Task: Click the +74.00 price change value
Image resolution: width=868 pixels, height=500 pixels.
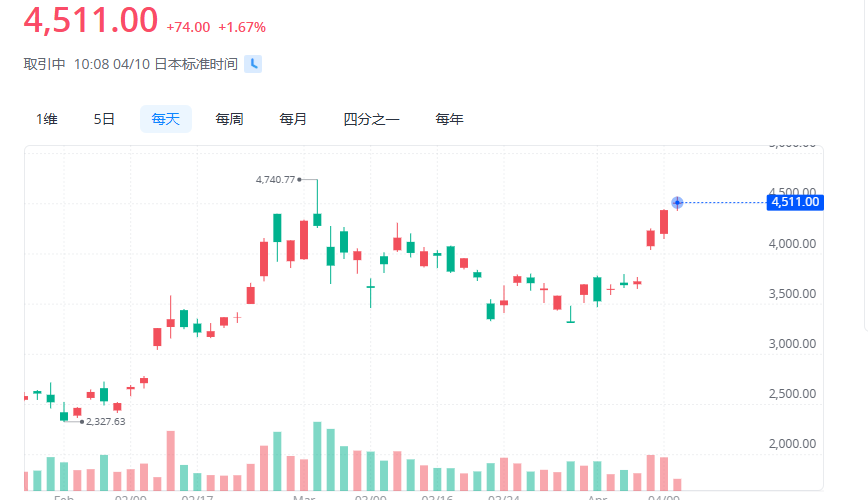Action: (x=188, y=27)
